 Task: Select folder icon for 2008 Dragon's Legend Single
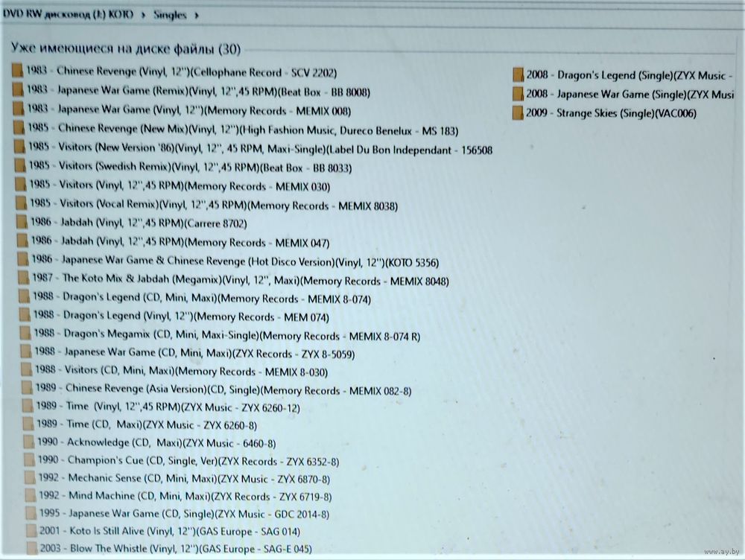point(518,75)
